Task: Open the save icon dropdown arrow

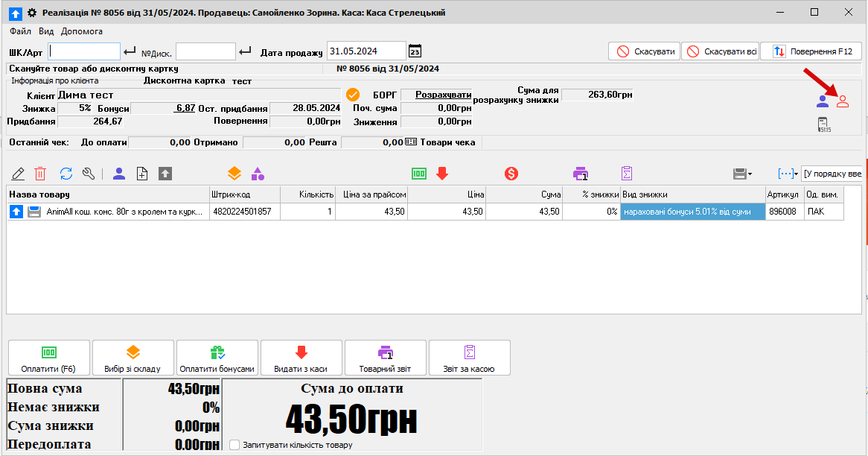Action: click(750, 174)
